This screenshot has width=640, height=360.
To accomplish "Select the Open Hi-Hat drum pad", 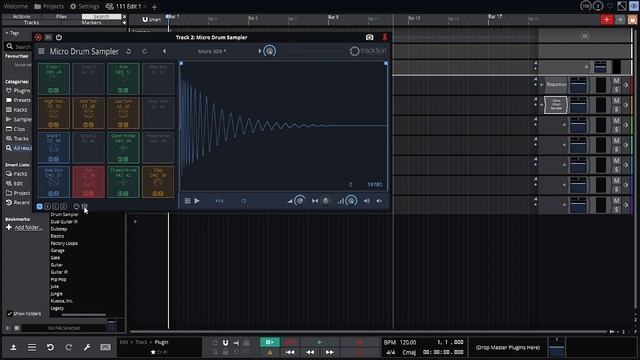I will click(123, 147).
